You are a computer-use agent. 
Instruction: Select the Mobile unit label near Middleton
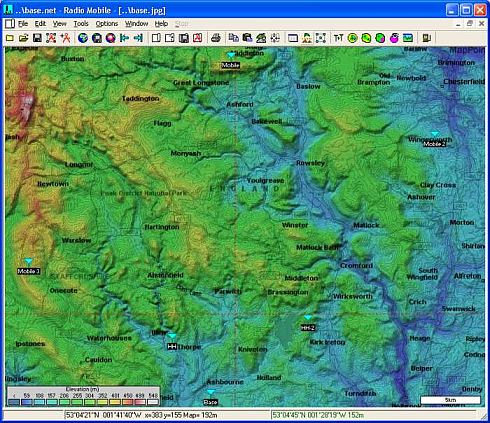[230, 65]
